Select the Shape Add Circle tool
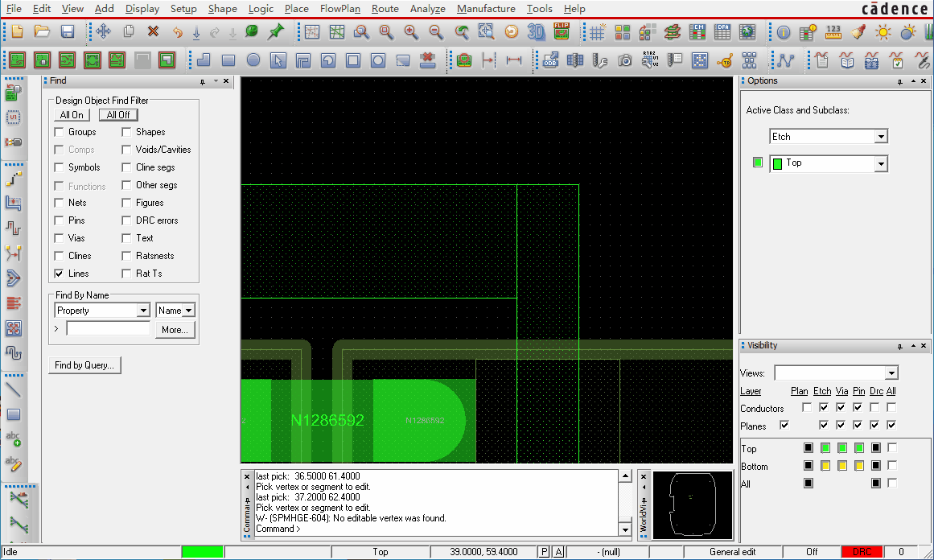934x560 pixels. point(253,60)
